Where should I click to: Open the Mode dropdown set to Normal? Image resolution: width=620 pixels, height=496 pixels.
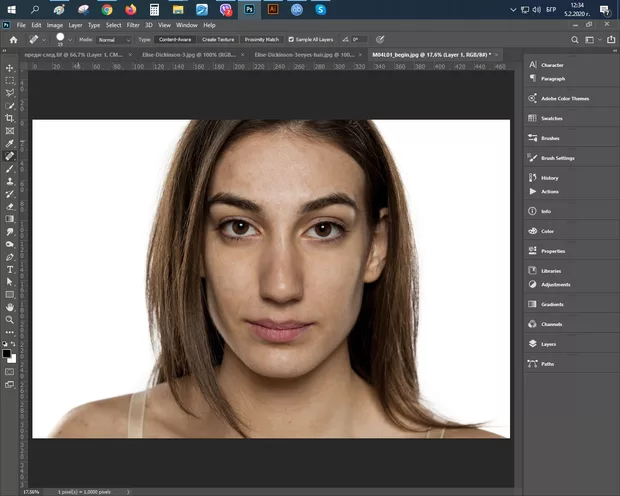coord(112,39)
